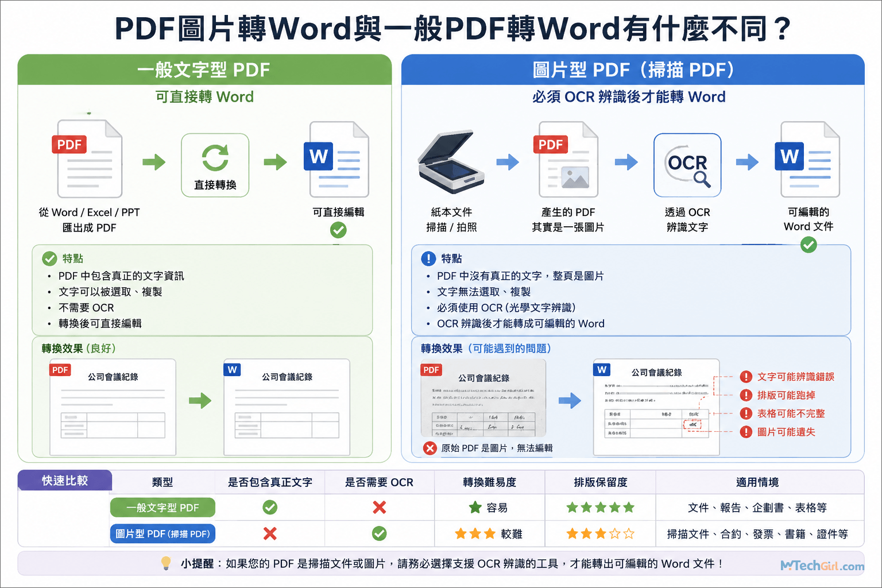Click the Word document icon above 可直接編輯

pyautogui.click(x=336, y=159)
